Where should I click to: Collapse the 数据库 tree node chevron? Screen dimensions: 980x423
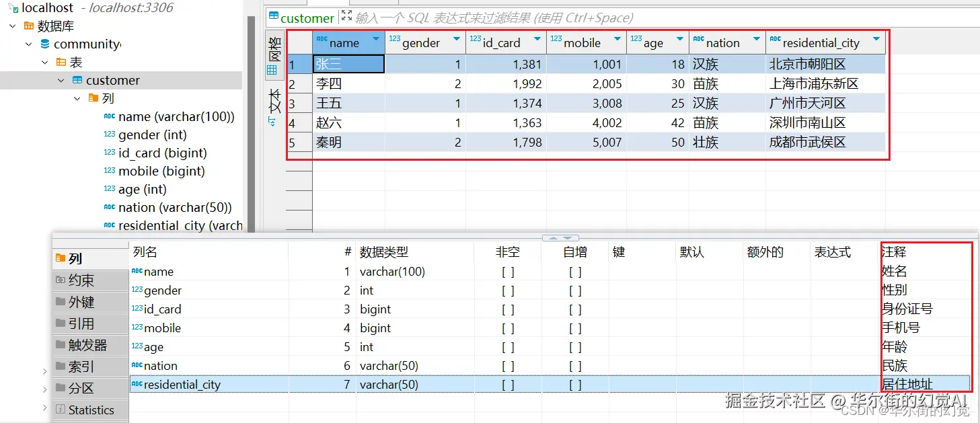click(x=12, y=26)
